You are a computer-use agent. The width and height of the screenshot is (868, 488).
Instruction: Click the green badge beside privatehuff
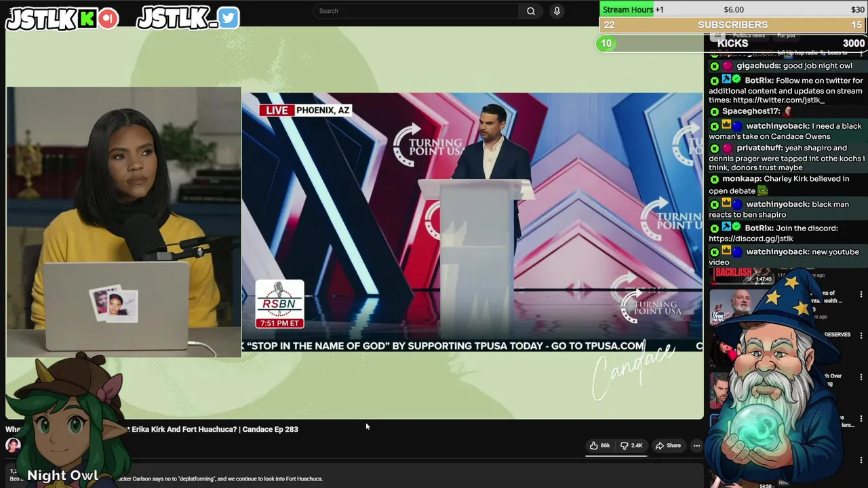click(x=714, y=148)
